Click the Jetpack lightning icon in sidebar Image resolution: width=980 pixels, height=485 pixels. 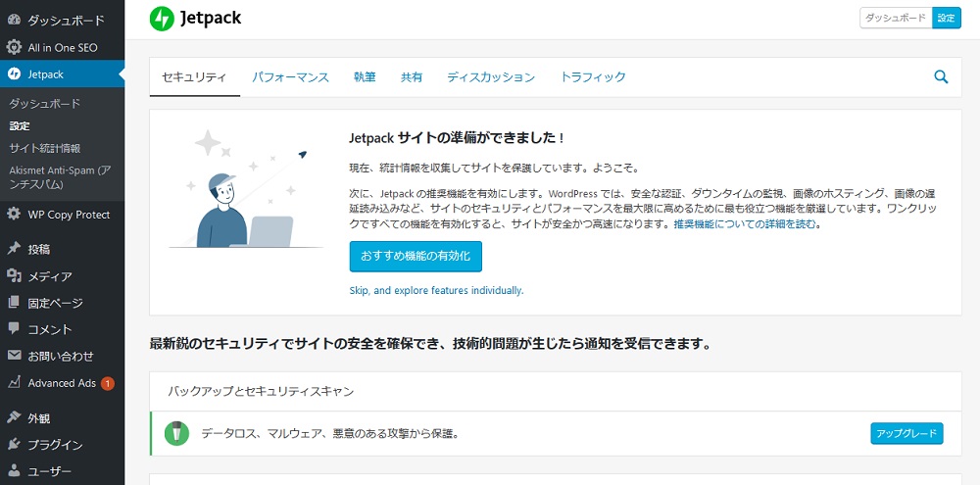(x=14, y=74)
